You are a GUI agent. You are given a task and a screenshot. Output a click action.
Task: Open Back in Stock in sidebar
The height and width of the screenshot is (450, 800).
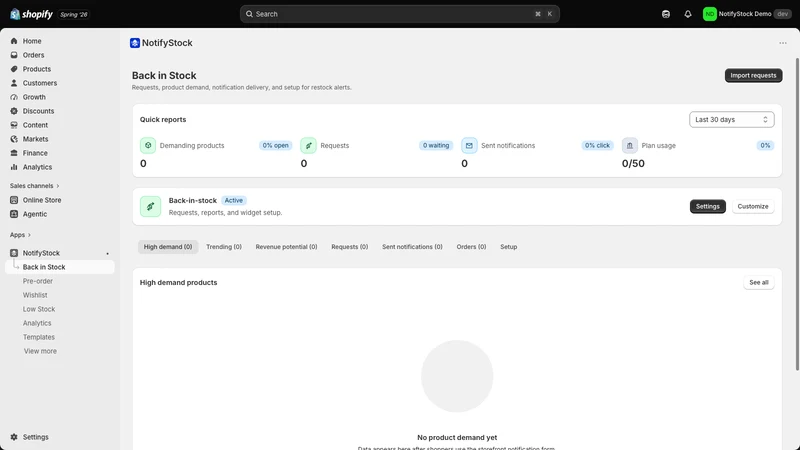[x=60, y=267]
